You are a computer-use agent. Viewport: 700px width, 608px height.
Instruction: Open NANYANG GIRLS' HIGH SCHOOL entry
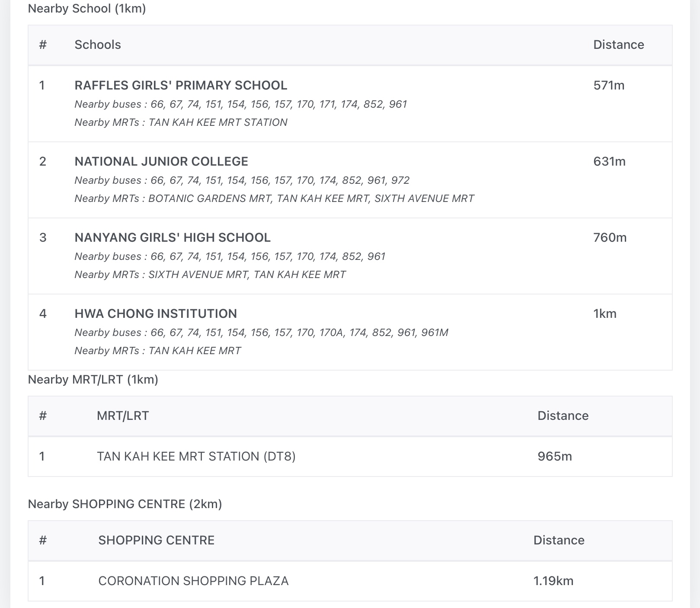[173, 237]
